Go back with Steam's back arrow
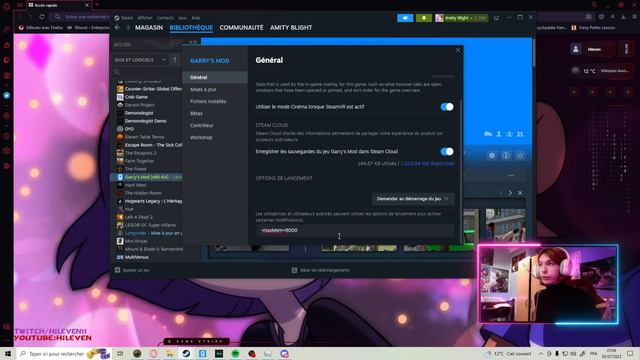Viewport: 640px width, 360px height. click(x=118, y=27)
